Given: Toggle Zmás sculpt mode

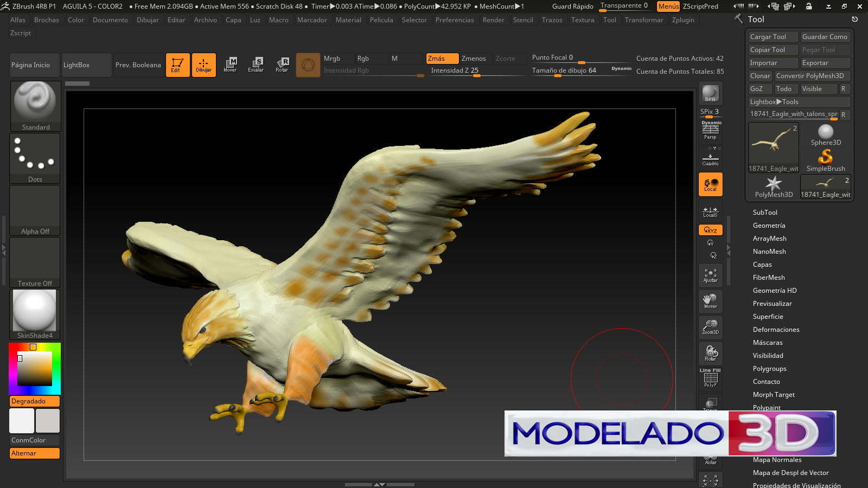Looking at the screenshot, I should click(442, 59).
